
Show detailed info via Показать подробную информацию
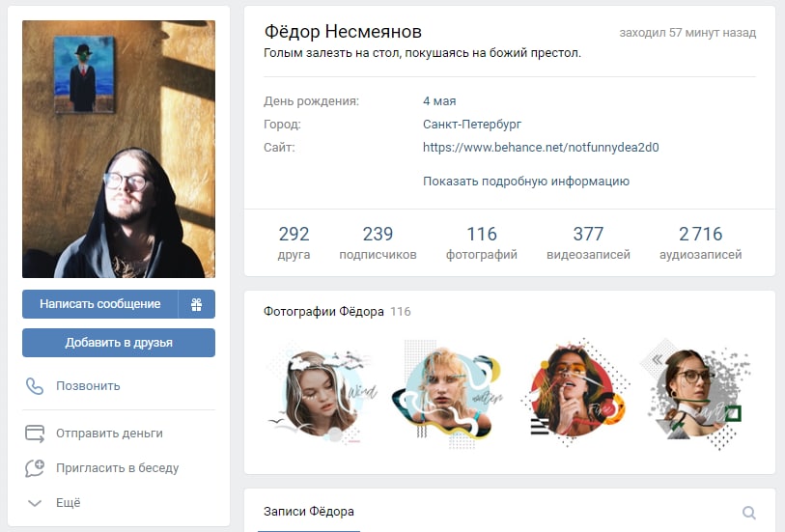pos(525,182)
